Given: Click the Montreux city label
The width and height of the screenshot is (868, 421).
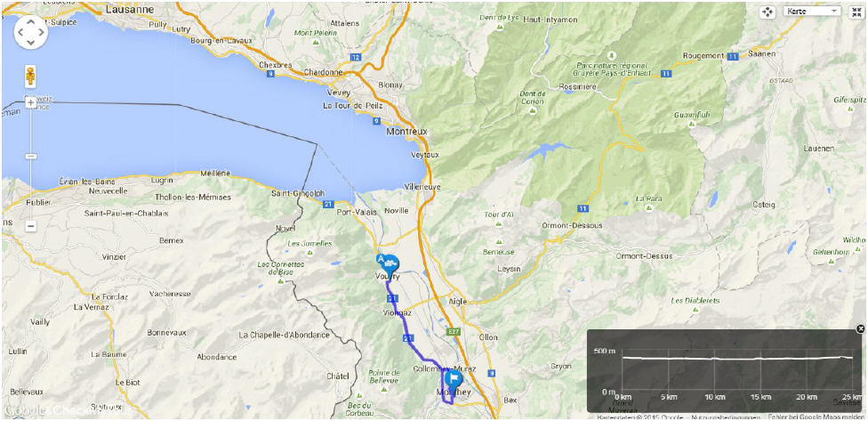Looking at the screenshot, I should tap(407, 132).
